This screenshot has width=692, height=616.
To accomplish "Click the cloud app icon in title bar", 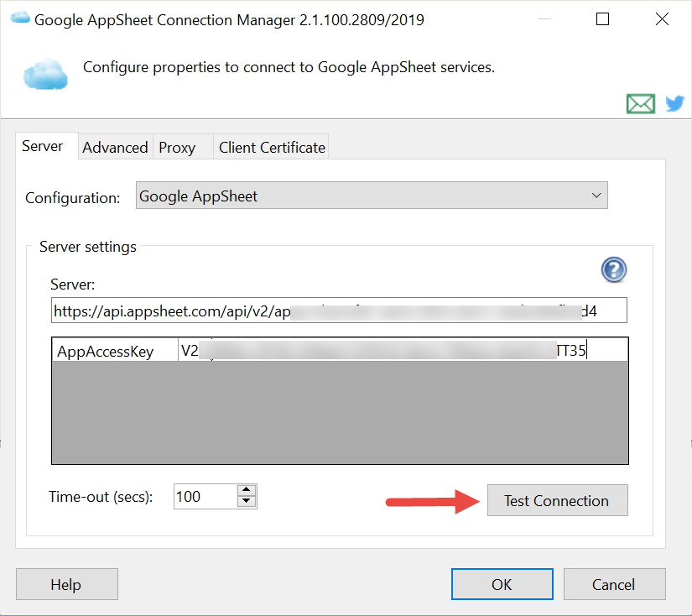I will [x=20, y=18].
